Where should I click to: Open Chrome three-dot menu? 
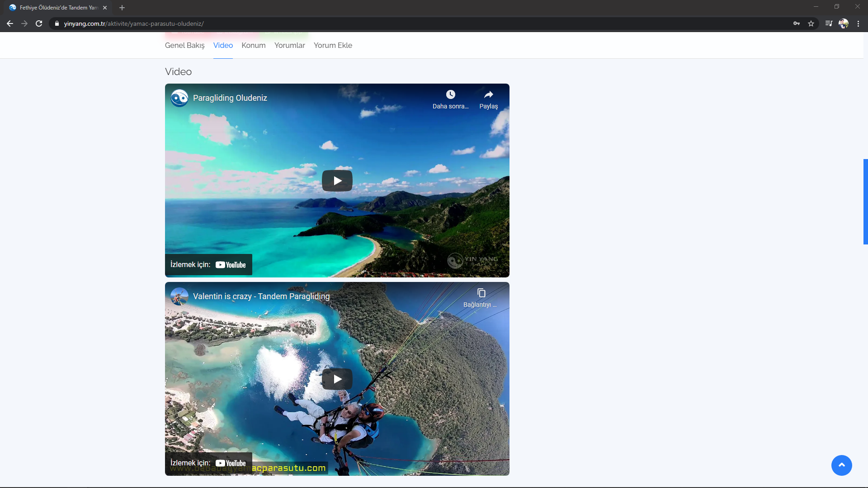pyautogui.click(x=858, y=23)
